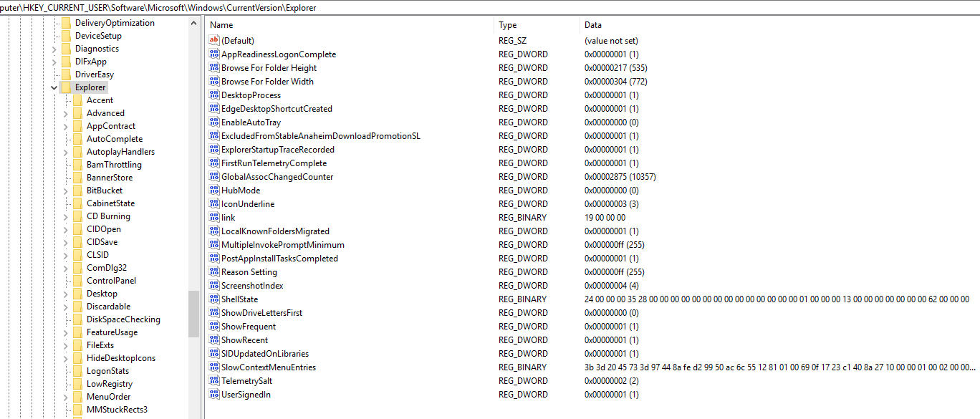This screenshot has width=980, height=419.
Task: Click the DiskSpaceChecking folder icon
Action: pos(77,319)
